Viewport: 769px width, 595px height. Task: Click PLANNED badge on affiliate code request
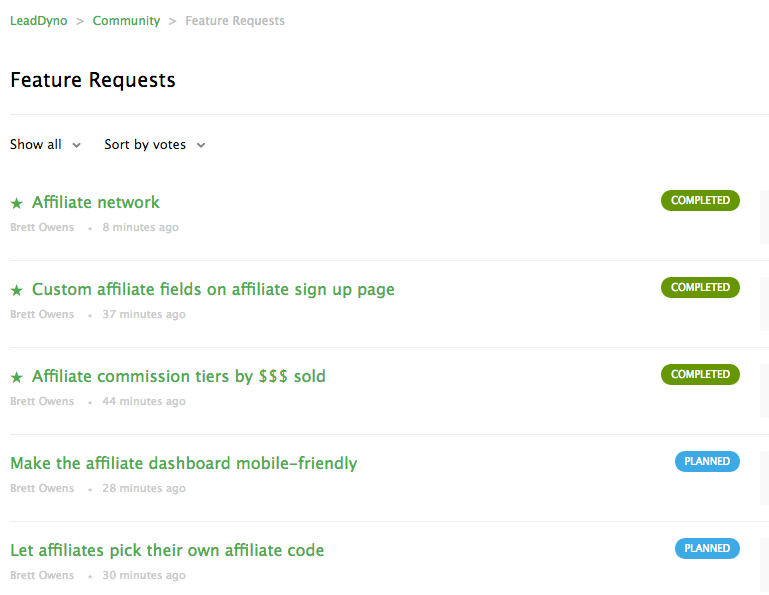tap(707, 548)
